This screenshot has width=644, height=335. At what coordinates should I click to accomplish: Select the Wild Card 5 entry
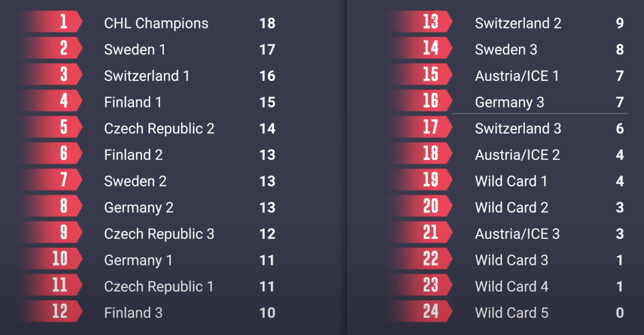tap(511, 313)
